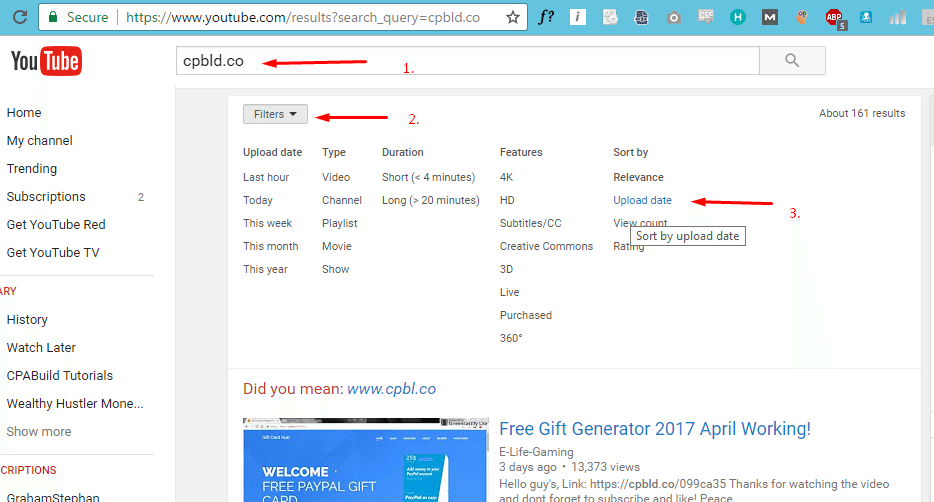This screenshot has width=934, height=502.
Task: Open the f? font finder extension
Action: [546, 17]
